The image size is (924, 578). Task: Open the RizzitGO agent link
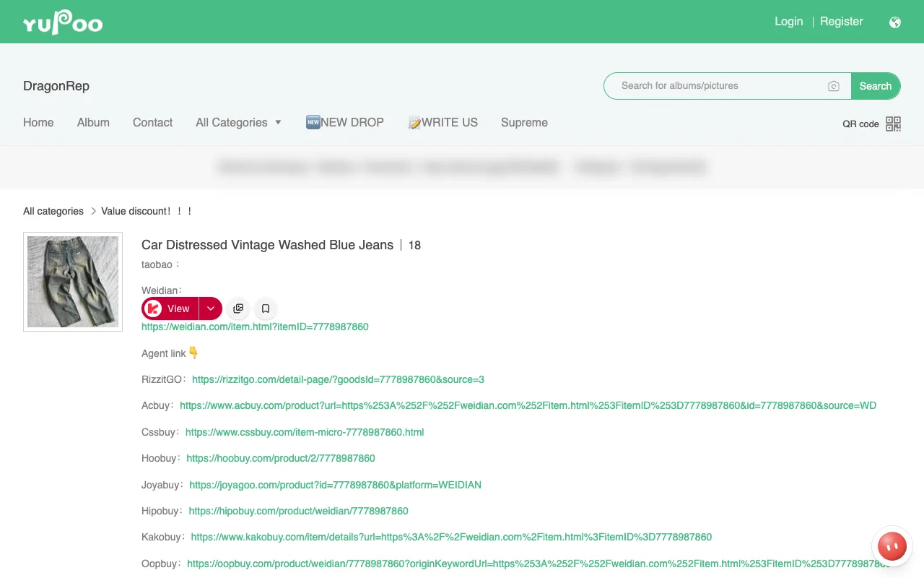tap(338, 379)
